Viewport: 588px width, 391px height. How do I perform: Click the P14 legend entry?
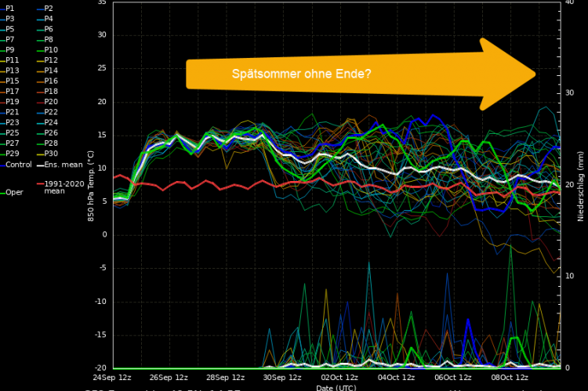(x=49, y=70)
